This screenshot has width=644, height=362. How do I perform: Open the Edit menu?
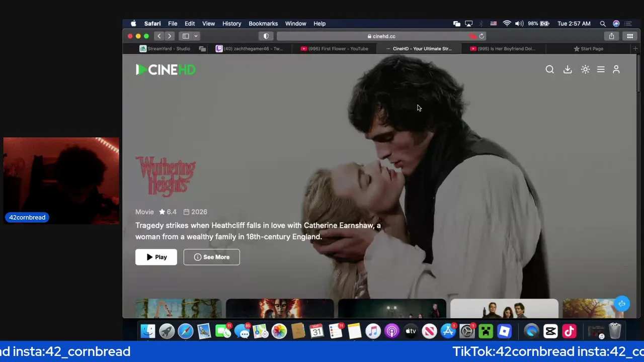click(190, 24)
